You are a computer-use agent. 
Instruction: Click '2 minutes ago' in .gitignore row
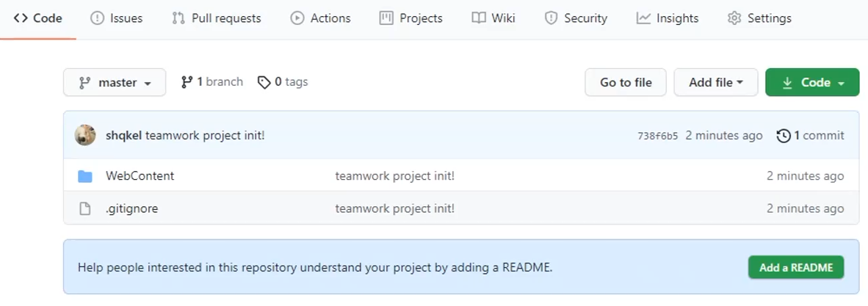point(805,208)
